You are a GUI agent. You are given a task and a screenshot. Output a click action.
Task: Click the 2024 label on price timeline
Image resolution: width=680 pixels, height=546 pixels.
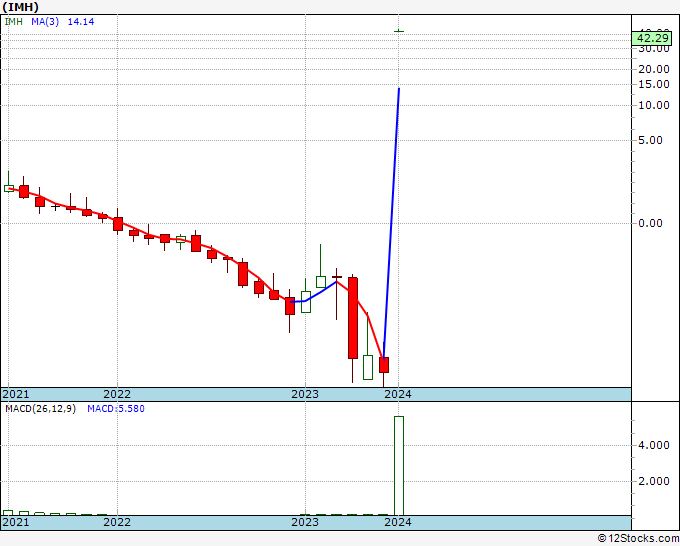pos(398,394)
